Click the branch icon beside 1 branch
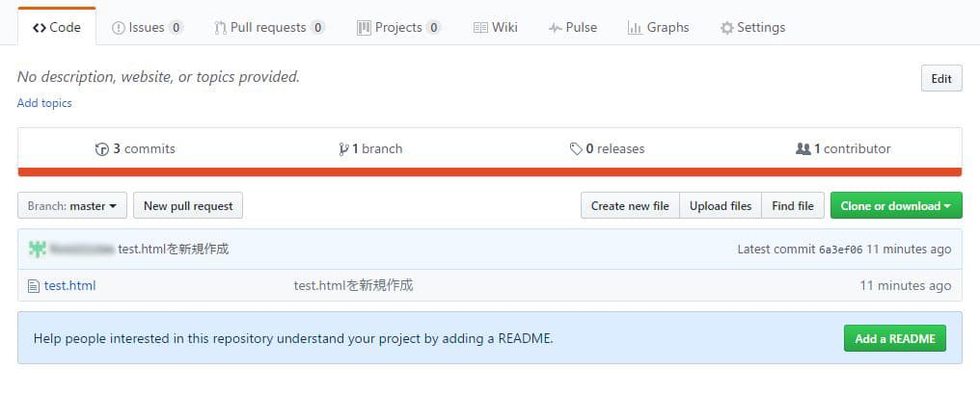The width and height of the screenshot is (980, 395). click(x=343, y=149)
